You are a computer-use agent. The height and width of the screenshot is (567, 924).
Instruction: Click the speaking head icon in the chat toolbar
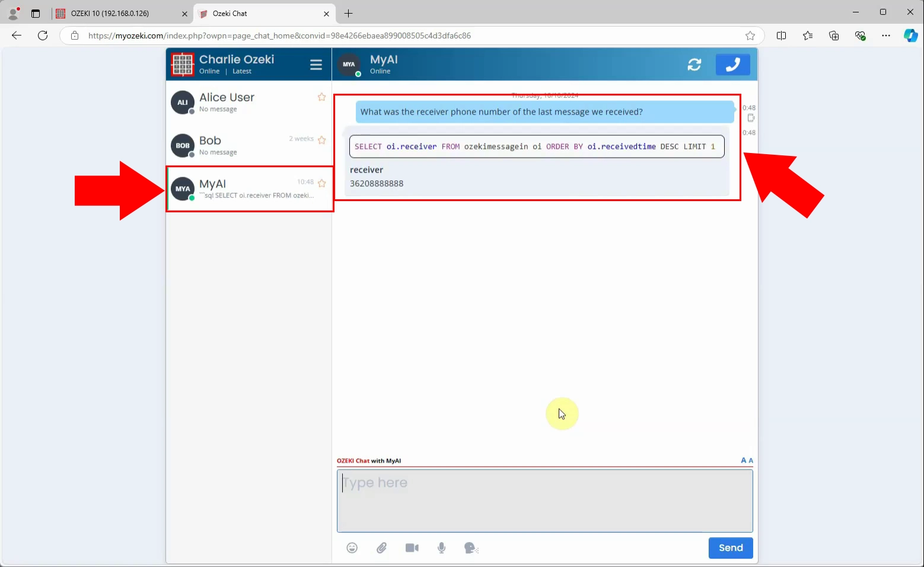(x=471, y=547)
